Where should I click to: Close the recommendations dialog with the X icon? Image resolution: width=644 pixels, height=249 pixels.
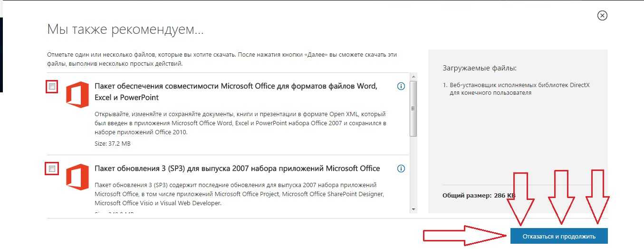[602, 16]
